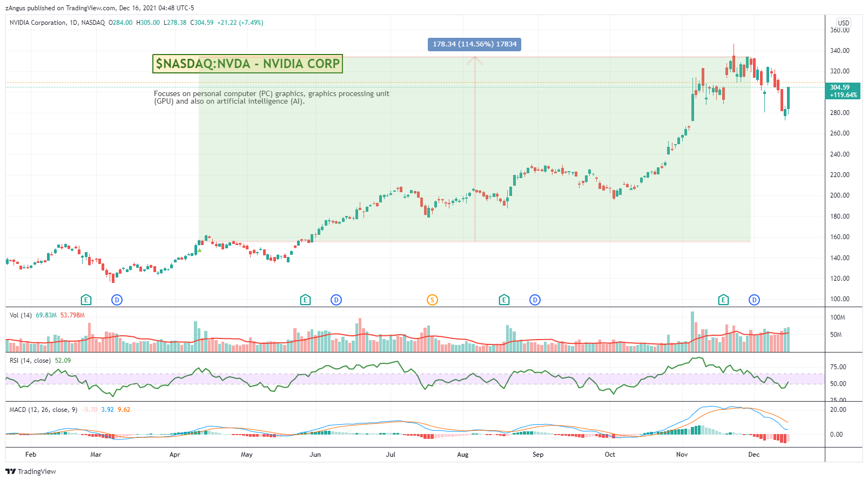Click the Feb label on the time axis
The image size is (868, 481).
point(31,455)
